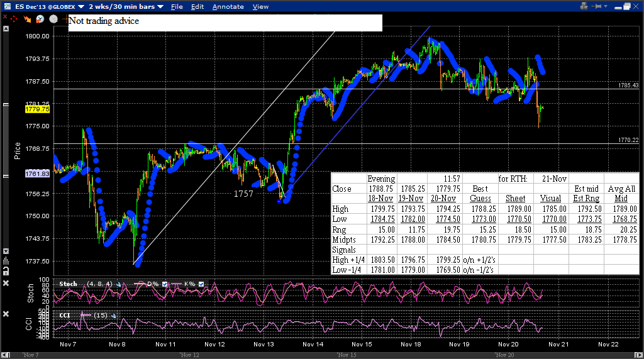Click the volume bars icon on left edge
Viewport: 644px width, 359px height.
point(6,261)
